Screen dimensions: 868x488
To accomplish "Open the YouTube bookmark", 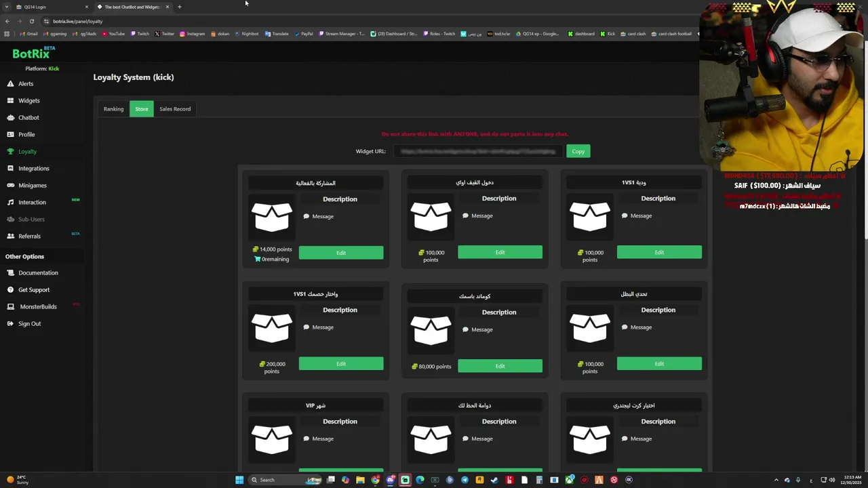I will coord(114,34).
